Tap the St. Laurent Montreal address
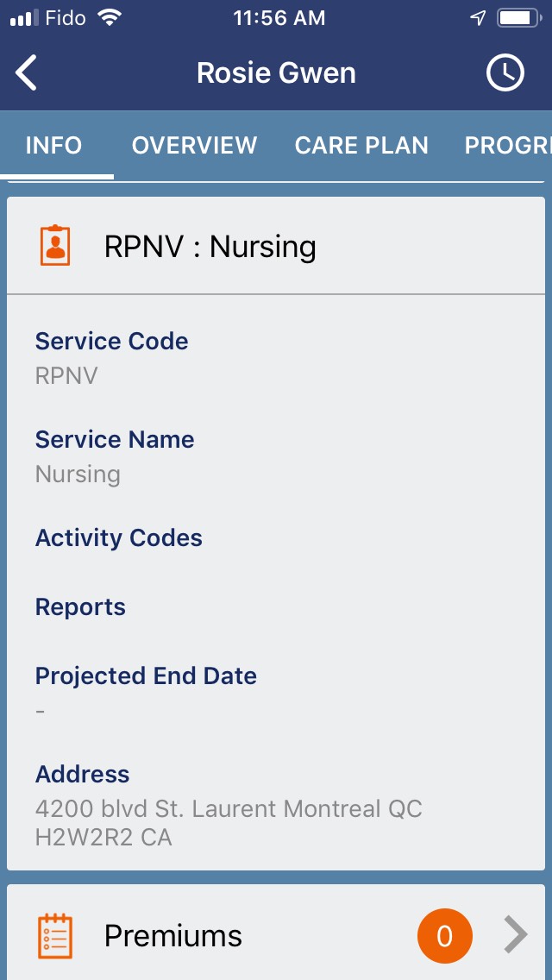 coord(229,822)
